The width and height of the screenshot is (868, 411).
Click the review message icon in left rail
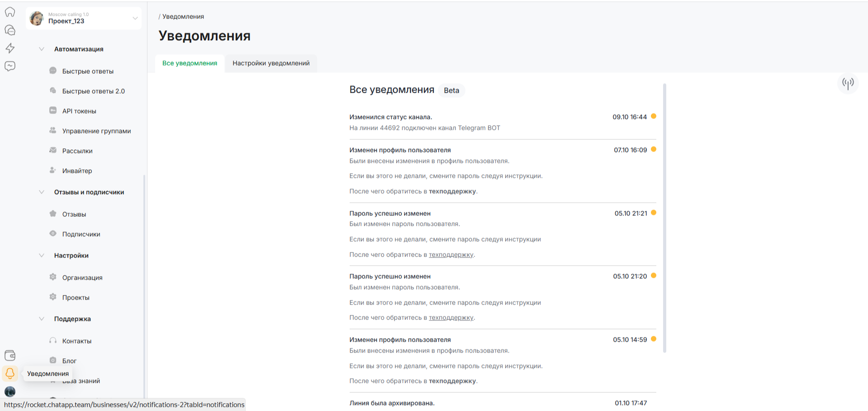[10, 66]
